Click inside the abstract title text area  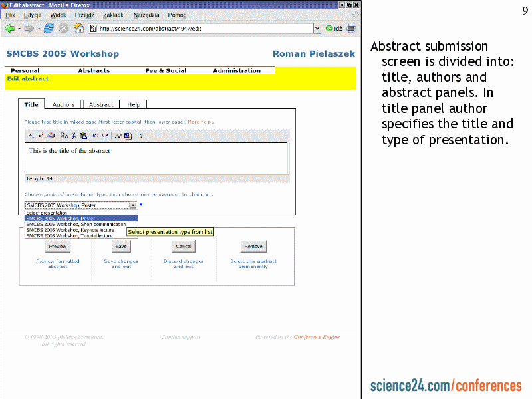coord(156,158)
